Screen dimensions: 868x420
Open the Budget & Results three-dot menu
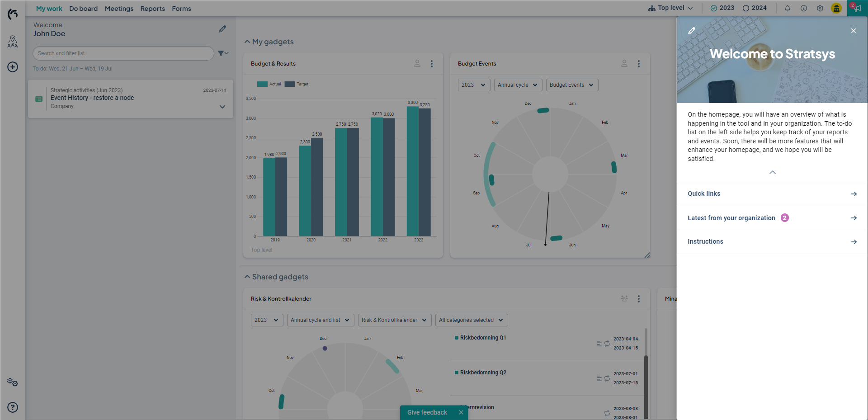coord(432,64)
